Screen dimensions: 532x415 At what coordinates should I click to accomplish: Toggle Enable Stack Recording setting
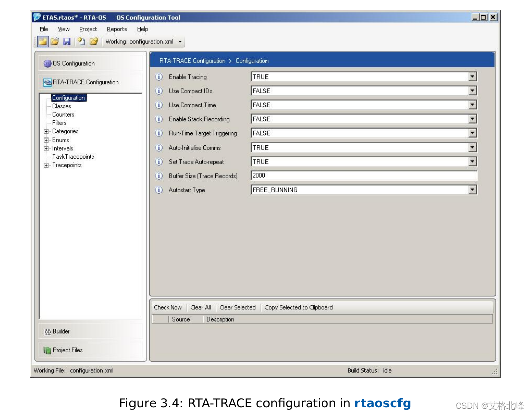pyautogui.click(x=472, y=119)
